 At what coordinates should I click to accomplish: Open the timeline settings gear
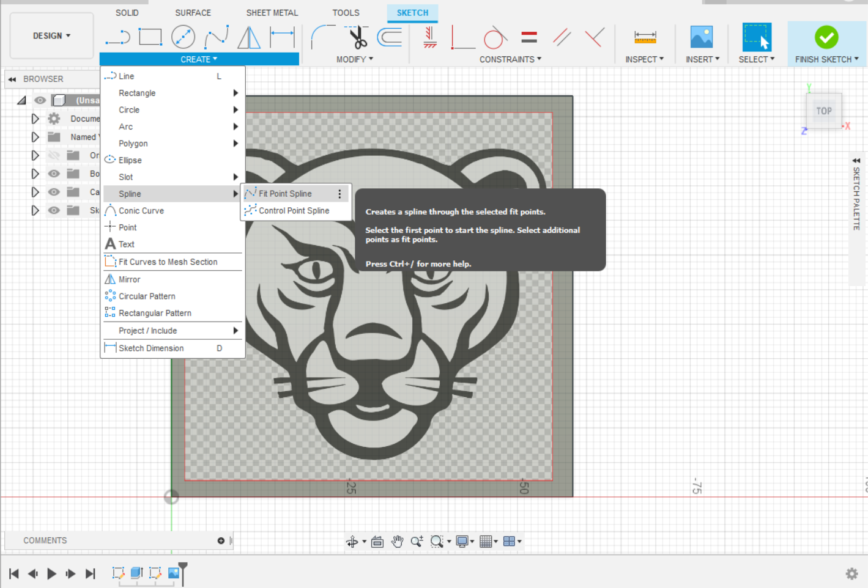(x=851, y=573)
